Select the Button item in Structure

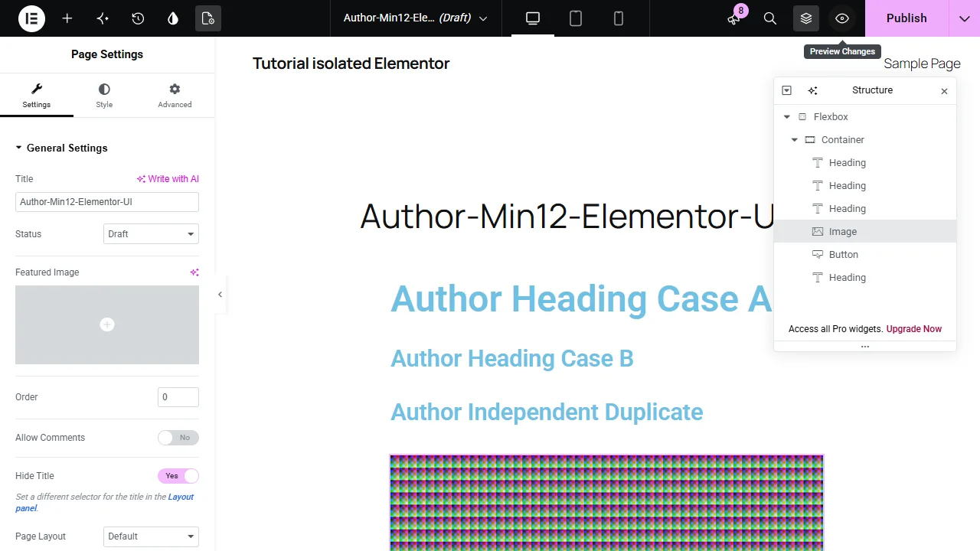(865, 254)
